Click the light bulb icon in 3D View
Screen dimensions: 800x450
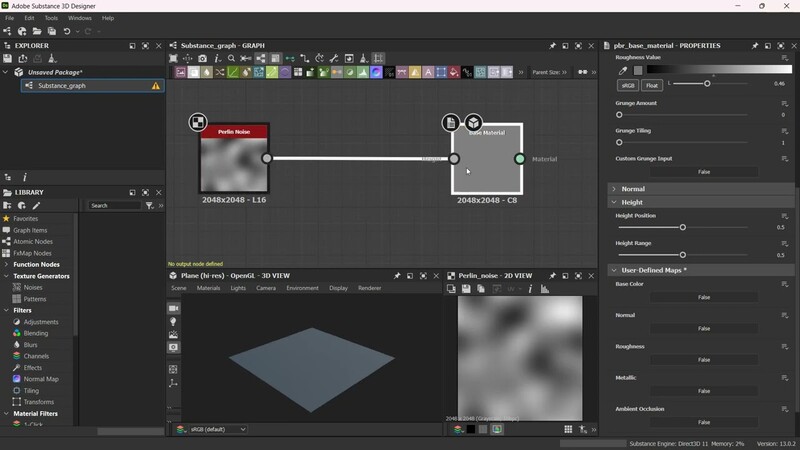173,322
